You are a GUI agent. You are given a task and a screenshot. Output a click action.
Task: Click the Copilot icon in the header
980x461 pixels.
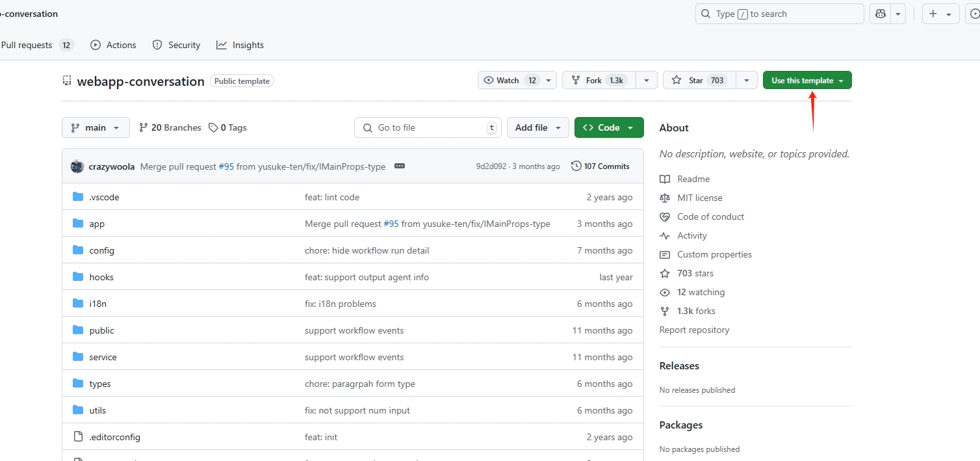881,14
